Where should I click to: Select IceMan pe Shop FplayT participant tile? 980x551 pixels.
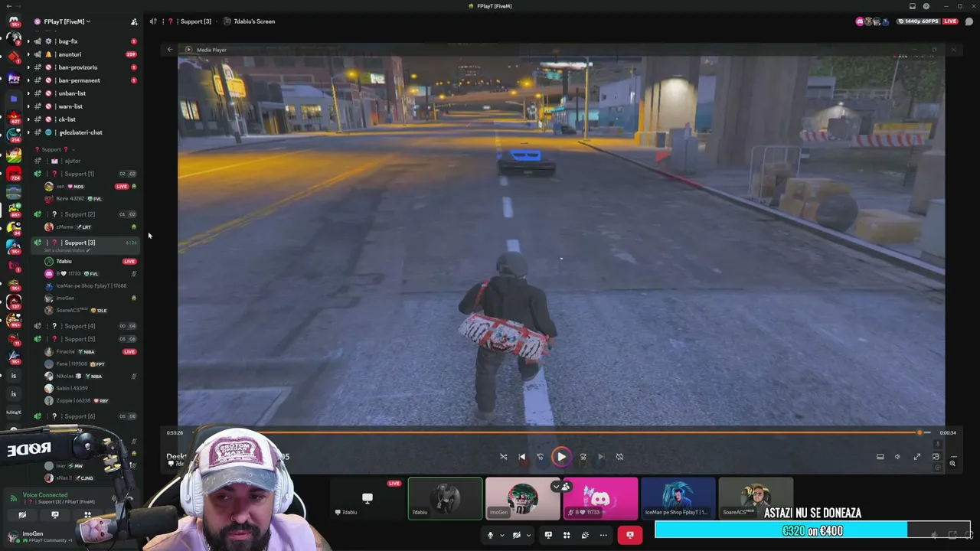(x=678, y=498)
